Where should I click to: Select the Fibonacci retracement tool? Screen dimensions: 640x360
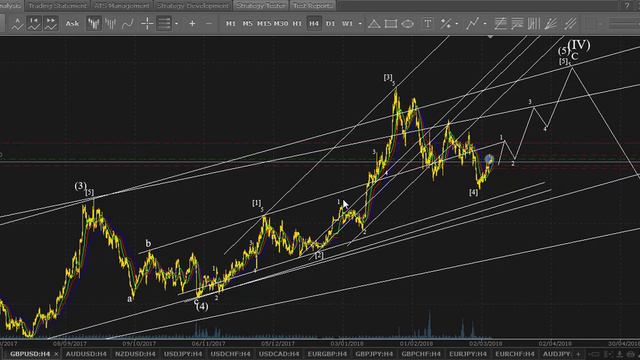pyautogui.click(x=500, y=24)
